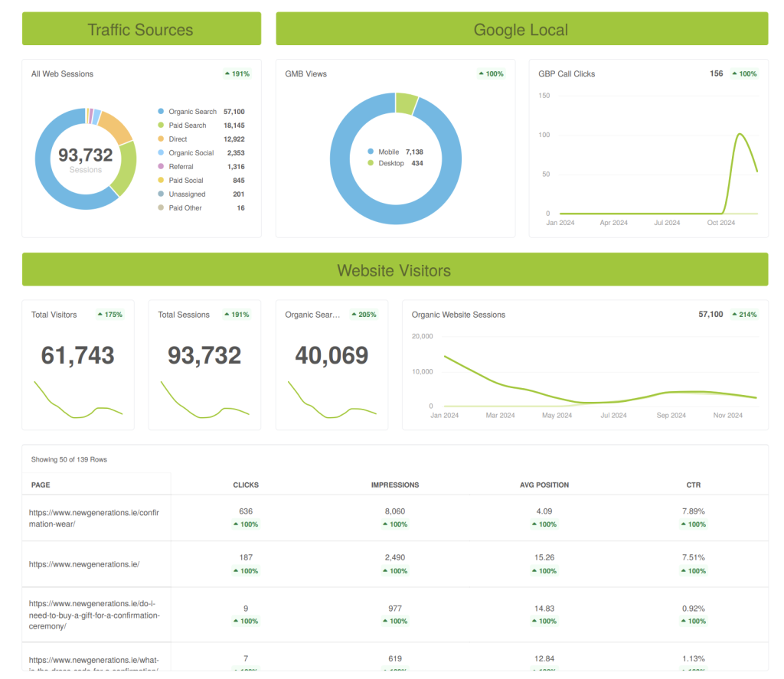Select the Paid Search legend dot
This screenshot has width=784, height=679.
(x=161, y=125)
